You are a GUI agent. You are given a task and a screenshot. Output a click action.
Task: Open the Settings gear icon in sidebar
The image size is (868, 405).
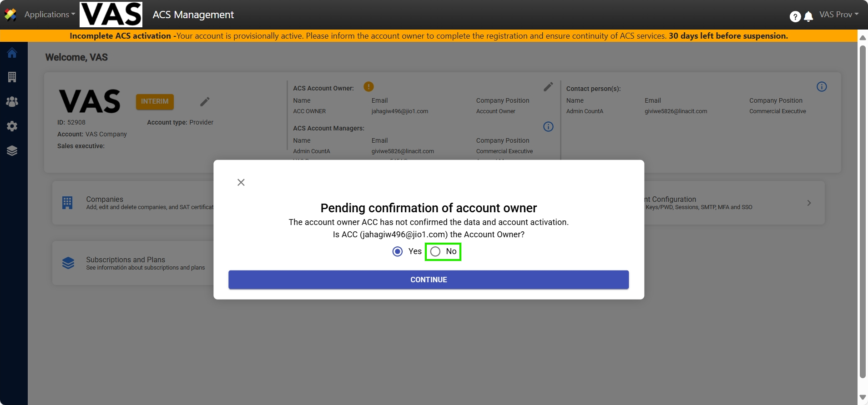point(12,126)
